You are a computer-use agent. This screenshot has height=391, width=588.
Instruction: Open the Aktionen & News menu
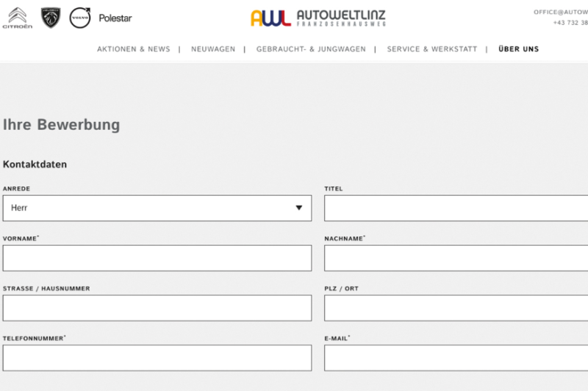click(x=133, y=49)
